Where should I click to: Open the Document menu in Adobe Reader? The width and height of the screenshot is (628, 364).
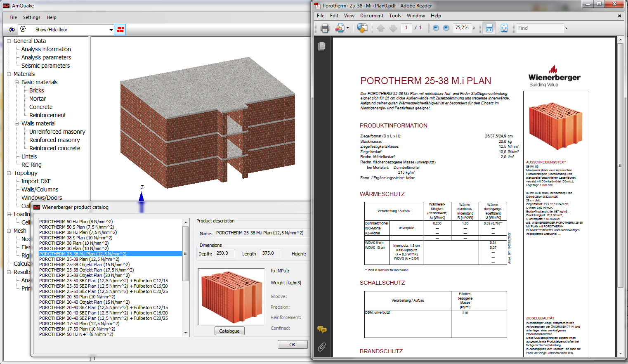(372, 16)
